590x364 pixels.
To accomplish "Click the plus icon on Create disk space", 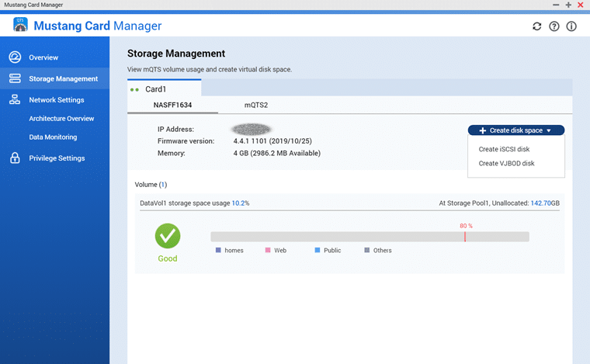I will point(482,130).
